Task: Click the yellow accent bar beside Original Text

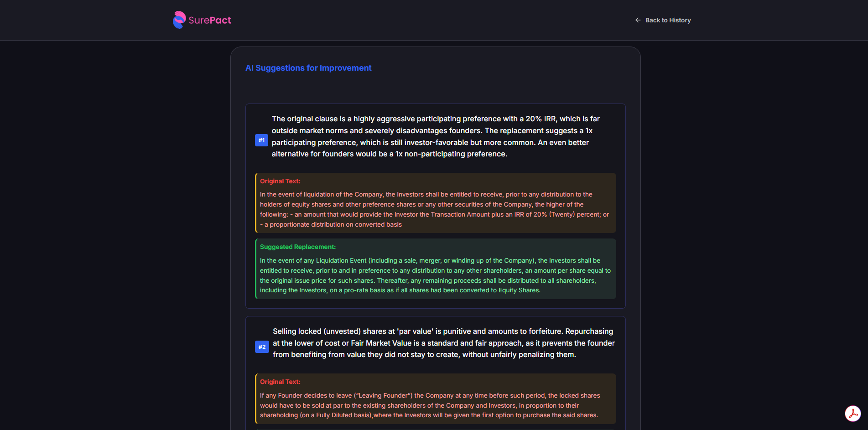Action: 256,203
